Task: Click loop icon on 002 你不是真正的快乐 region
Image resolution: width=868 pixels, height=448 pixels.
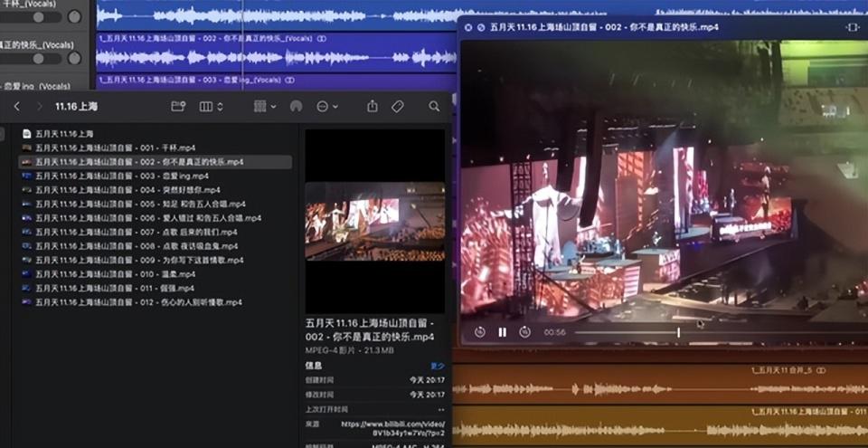Action: tap(322, 39)
